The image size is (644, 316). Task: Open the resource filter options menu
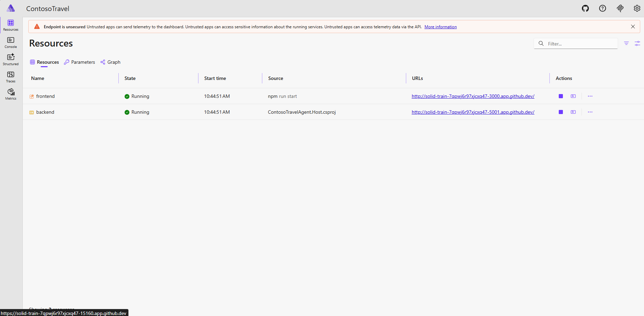pos(626,43)
